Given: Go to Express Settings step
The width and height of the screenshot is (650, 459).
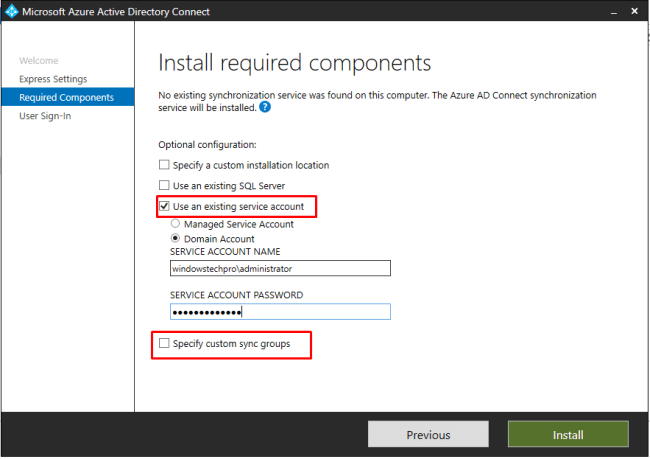Looking at the screenshot, I should click(x=53, y=79).
